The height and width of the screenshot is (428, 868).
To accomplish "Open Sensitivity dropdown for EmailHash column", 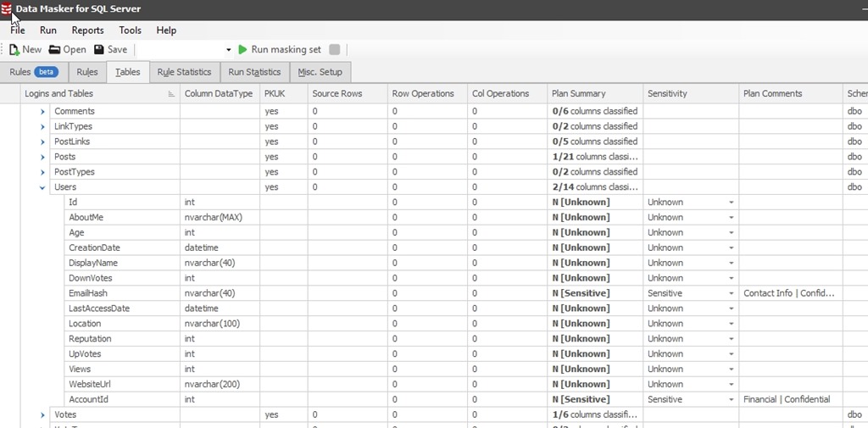I will [731, 293].
